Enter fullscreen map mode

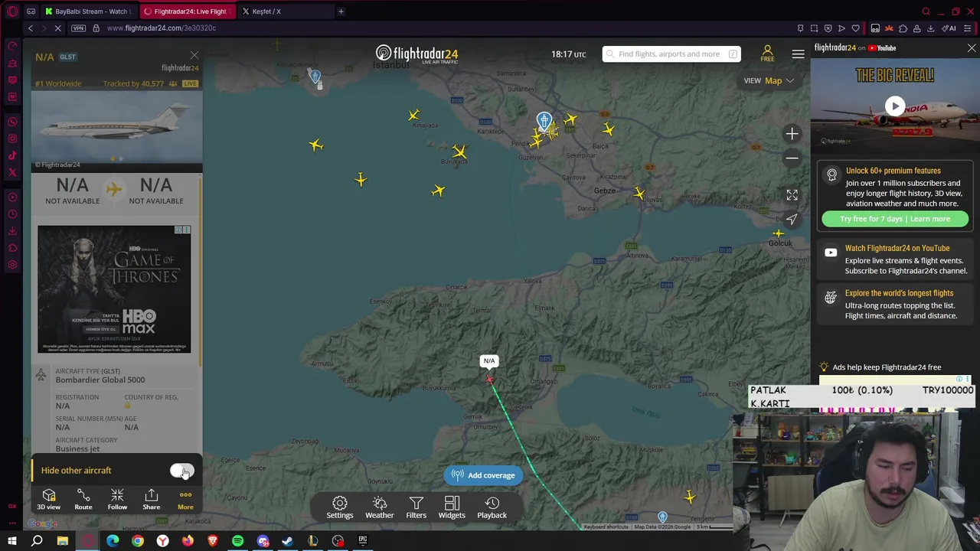point(792,195)
